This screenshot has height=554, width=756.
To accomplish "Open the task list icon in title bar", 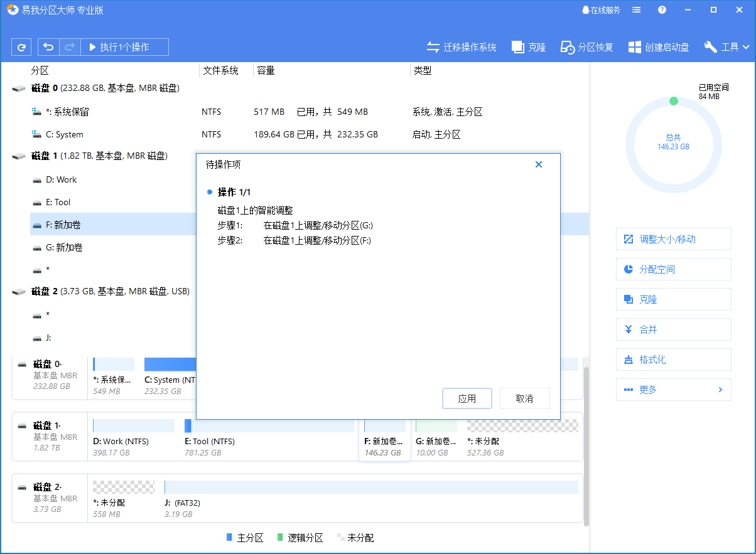I will pyautogui.click(x=637, y=10).
